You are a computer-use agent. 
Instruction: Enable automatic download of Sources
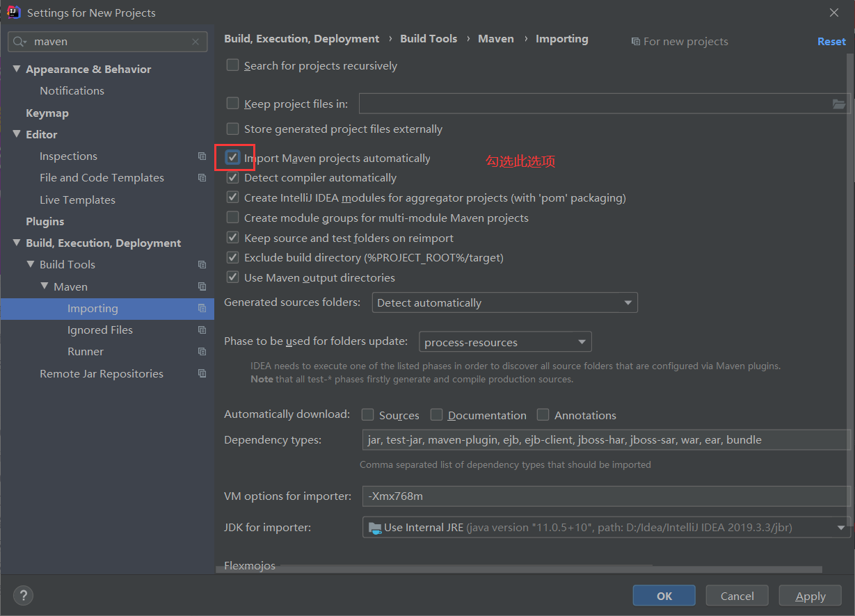(368, 415)
